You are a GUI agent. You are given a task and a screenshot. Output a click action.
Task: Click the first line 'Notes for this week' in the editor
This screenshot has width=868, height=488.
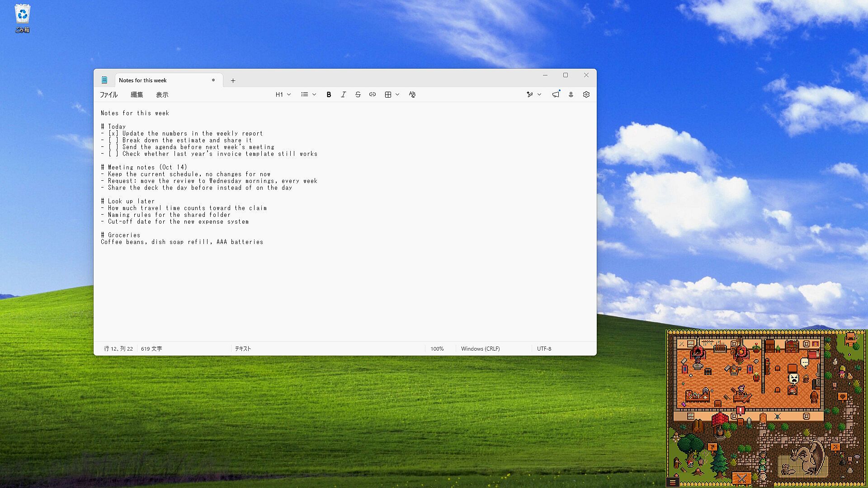pos(135,113)
